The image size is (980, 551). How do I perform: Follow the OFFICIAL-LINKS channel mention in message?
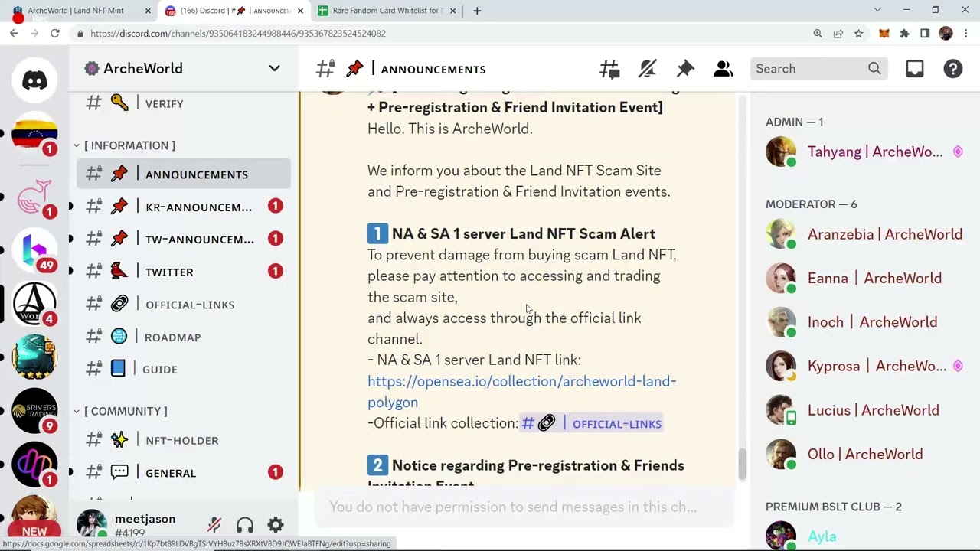point(591,423)
